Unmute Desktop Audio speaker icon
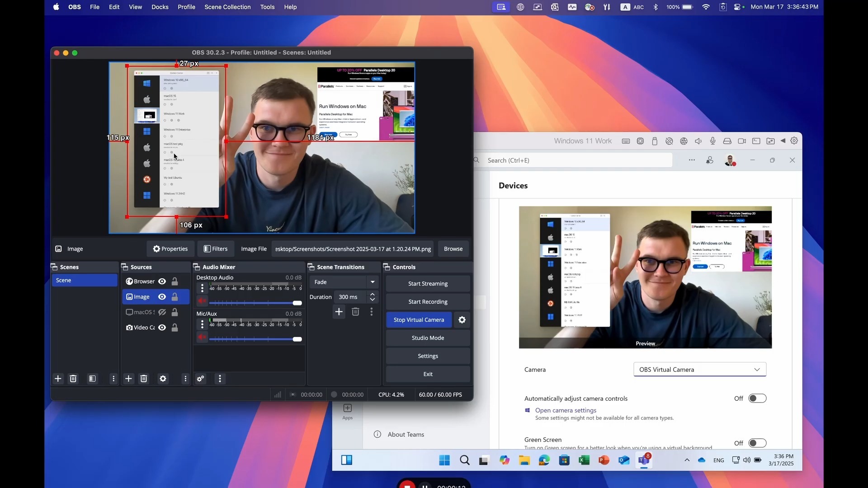This screenshot has width=868, height=488. click(202, 301)
